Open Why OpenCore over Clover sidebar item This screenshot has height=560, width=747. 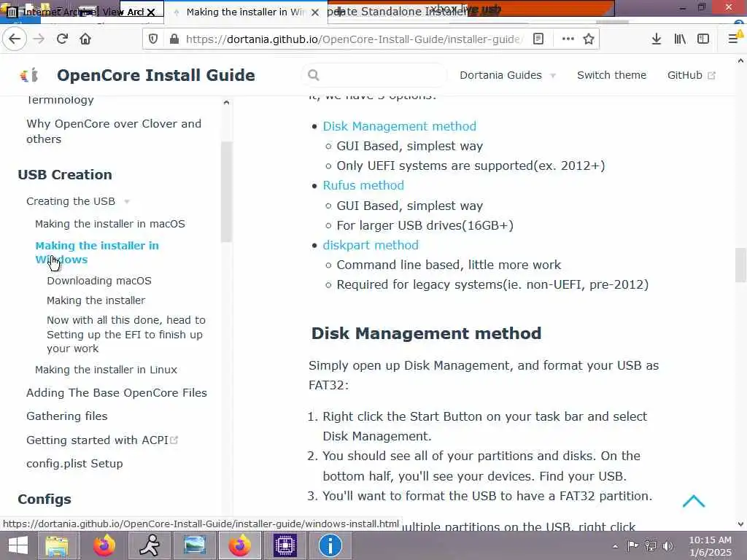113,131
